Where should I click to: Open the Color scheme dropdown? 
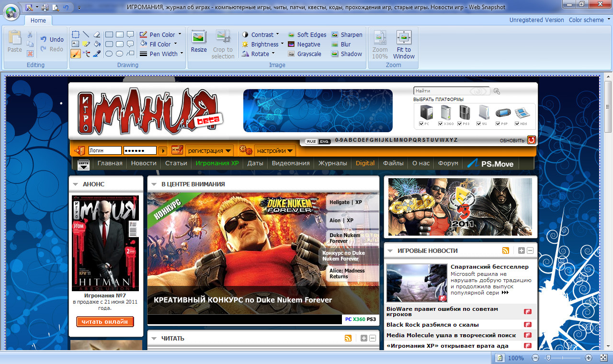click(x=589, y=20)
